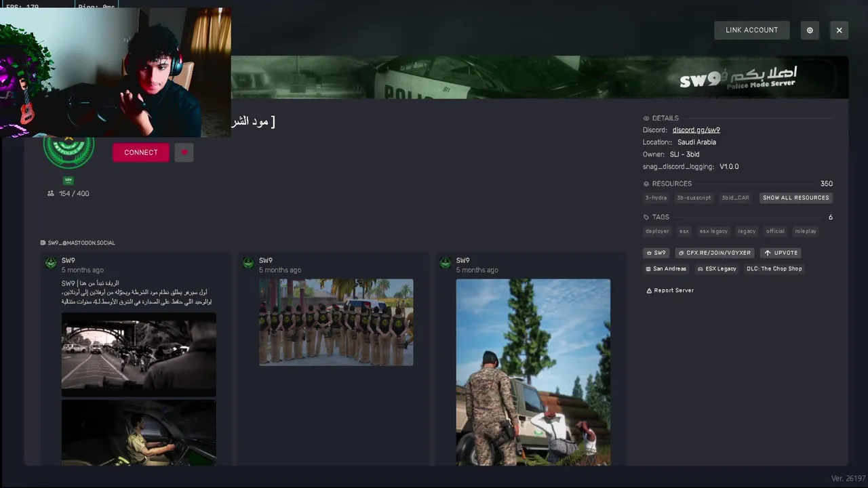
Task: Open the soldier by jeep image
Action: coord(533,372)
